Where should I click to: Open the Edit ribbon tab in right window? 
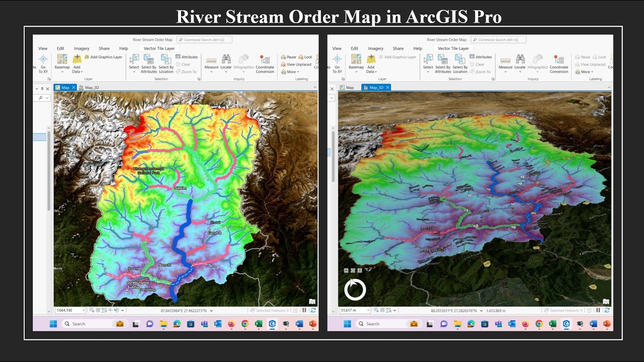tap(355, 49)
